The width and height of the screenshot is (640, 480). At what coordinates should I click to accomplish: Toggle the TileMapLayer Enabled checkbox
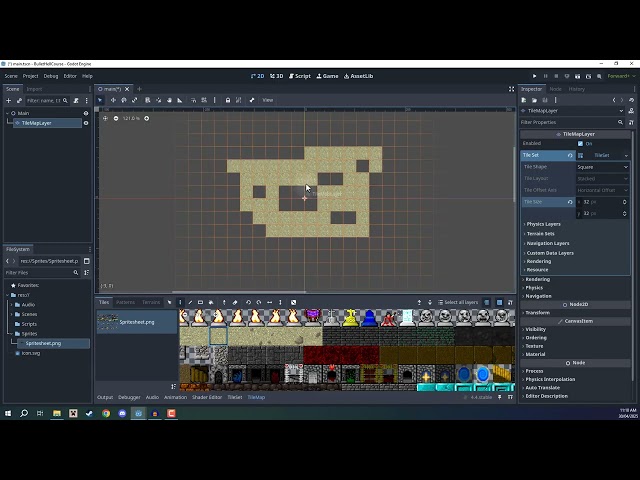(x=580, y=144)
